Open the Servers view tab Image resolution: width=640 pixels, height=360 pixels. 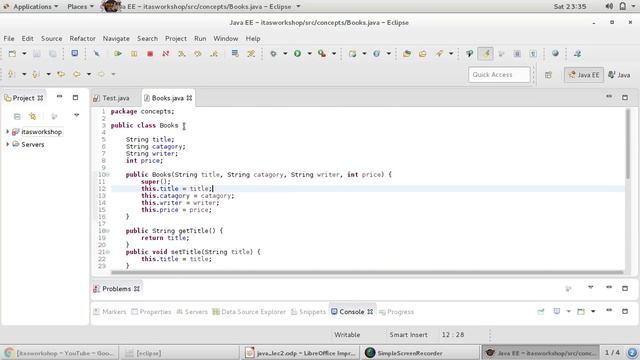tap(192, 312)
